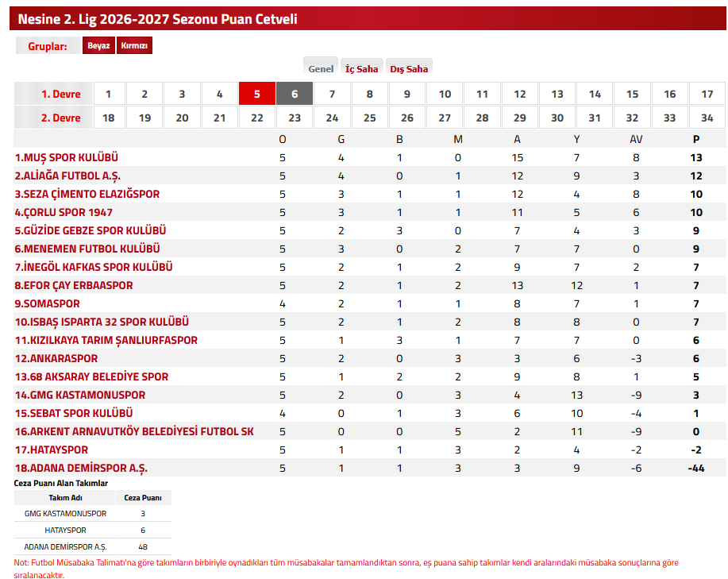The image size is (728, 579).
Task: Select the Kırmızı group button
Action: 134,45
